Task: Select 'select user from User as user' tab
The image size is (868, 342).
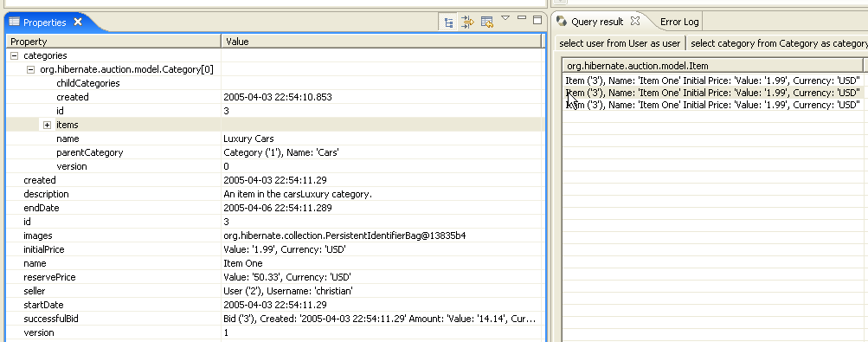Action: pos(620,43)
